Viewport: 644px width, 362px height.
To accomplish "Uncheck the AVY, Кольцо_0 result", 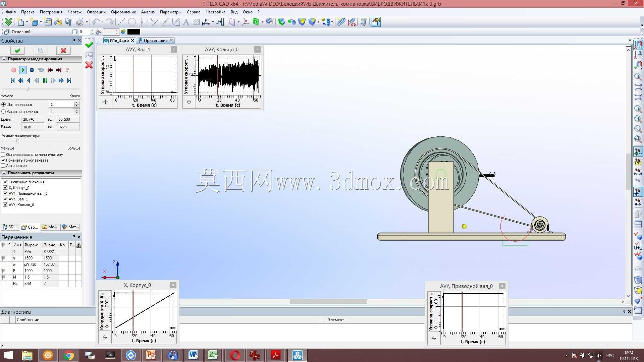I will [5, 205].
